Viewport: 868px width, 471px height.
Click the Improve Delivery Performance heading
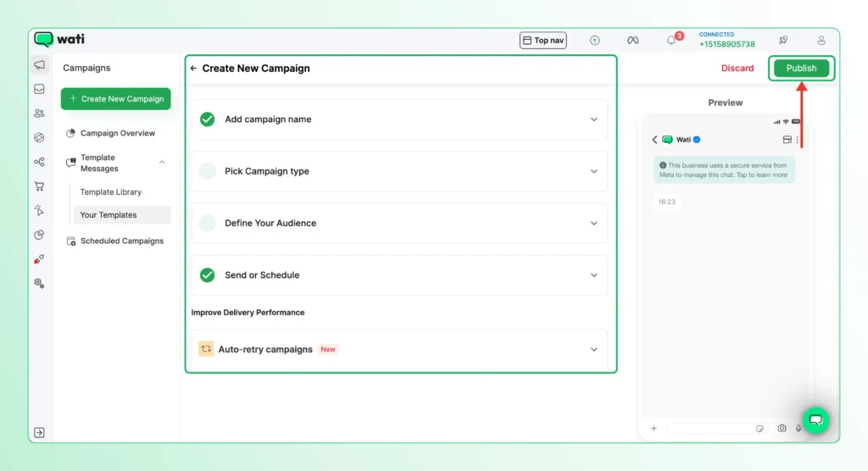pyautogui.click(x=248, y=313)
